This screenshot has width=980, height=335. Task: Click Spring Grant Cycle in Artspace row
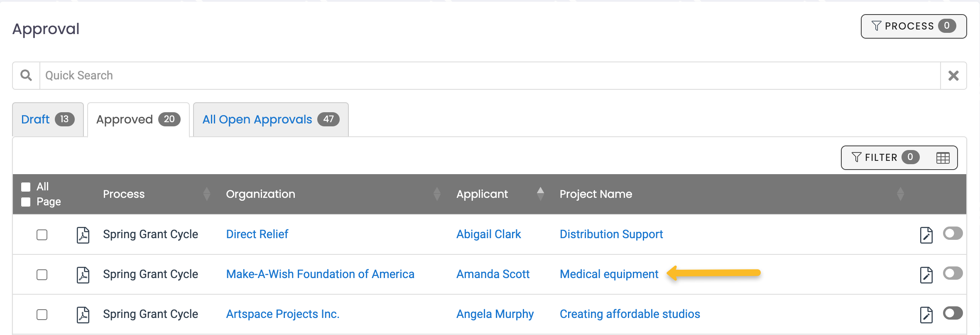click(x=150, y=314)
